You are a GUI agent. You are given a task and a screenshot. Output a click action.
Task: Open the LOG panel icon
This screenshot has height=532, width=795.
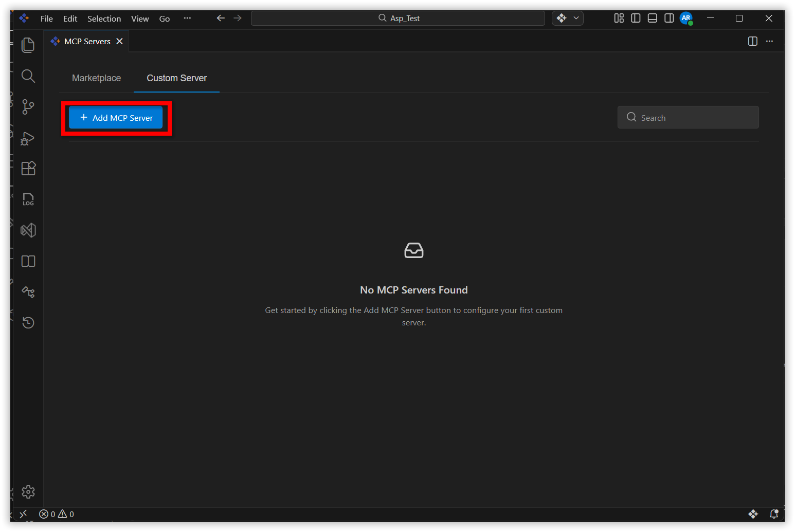pos(28,199)
